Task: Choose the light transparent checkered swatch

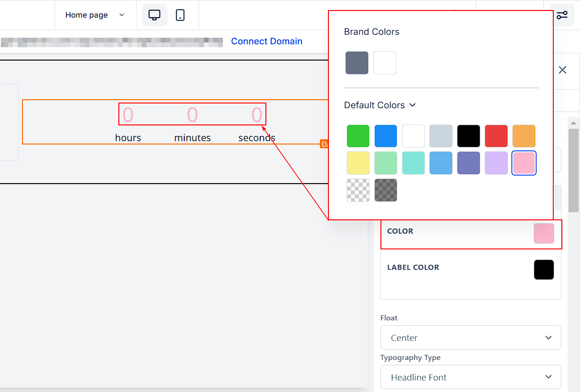Action: tap(358, 190)
